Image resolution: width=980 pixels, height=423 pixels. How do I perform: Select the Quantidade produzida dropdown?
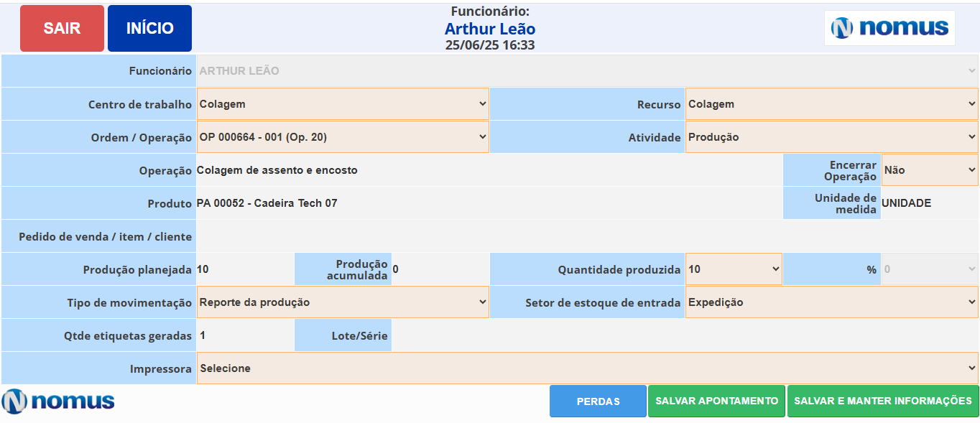tap(734, 269)
